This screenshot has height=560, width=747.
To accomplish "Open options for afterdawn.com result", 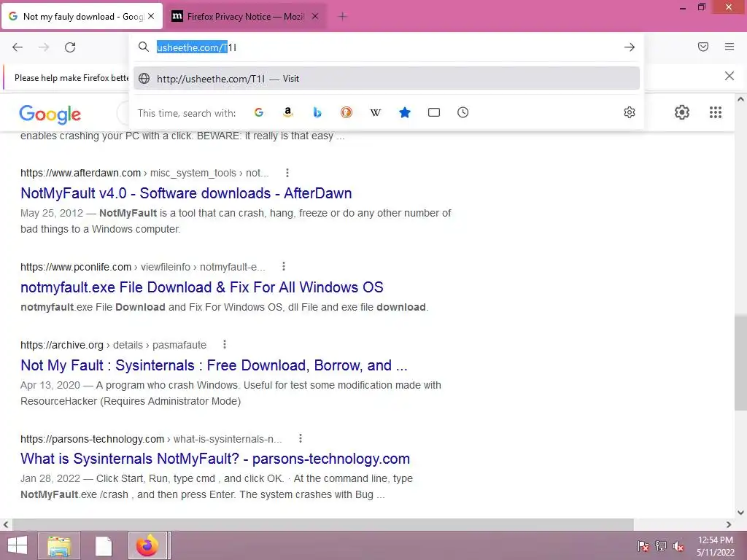I will 287,173.
